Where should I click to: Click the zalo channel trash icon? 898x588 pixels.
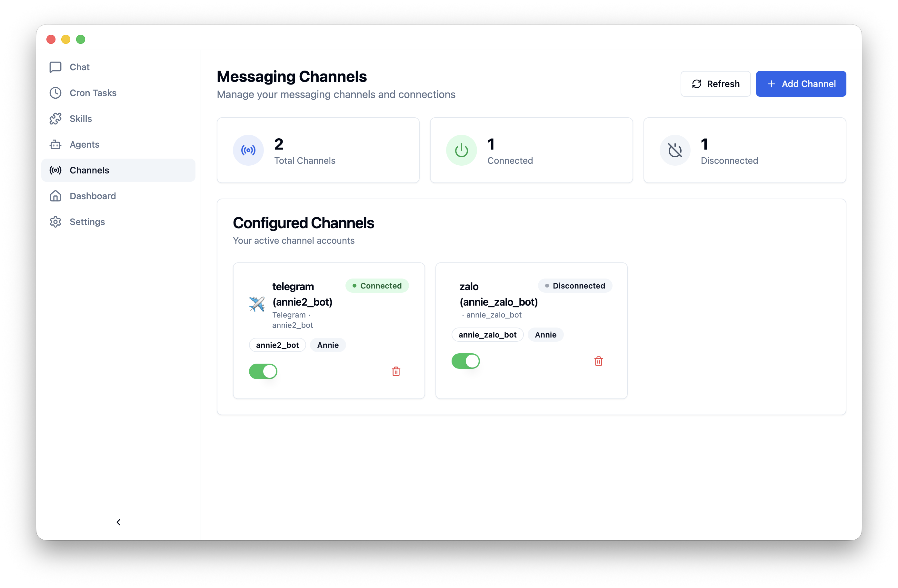[598, 361]
